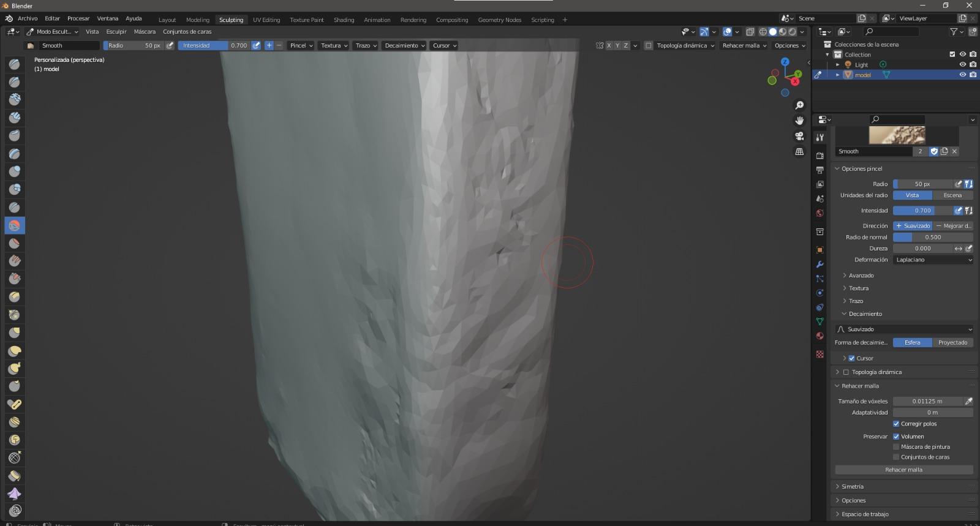
Task: Open the Texture checker properties tab
Action: tap(820, 354)
